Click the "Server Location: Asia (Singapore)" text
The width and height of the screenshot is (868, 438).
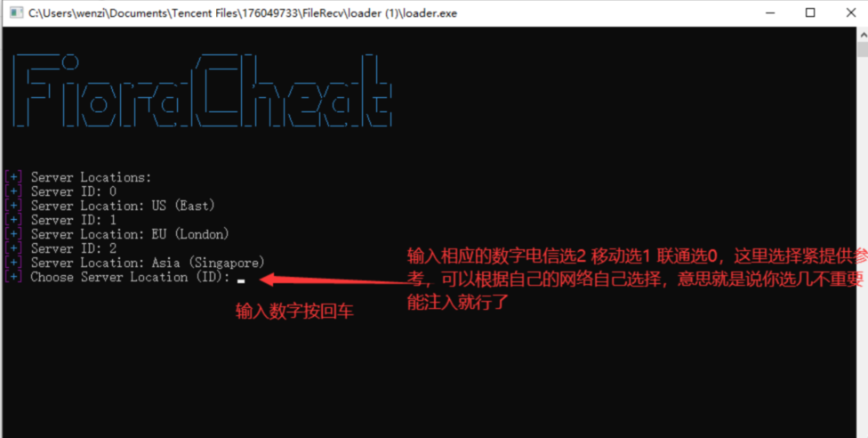148,263
